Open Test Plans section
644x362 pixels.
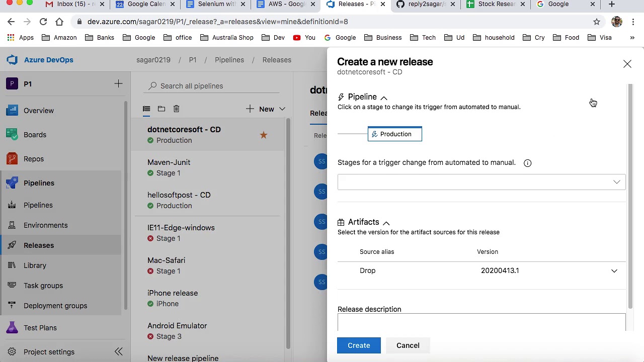(40, 328)
